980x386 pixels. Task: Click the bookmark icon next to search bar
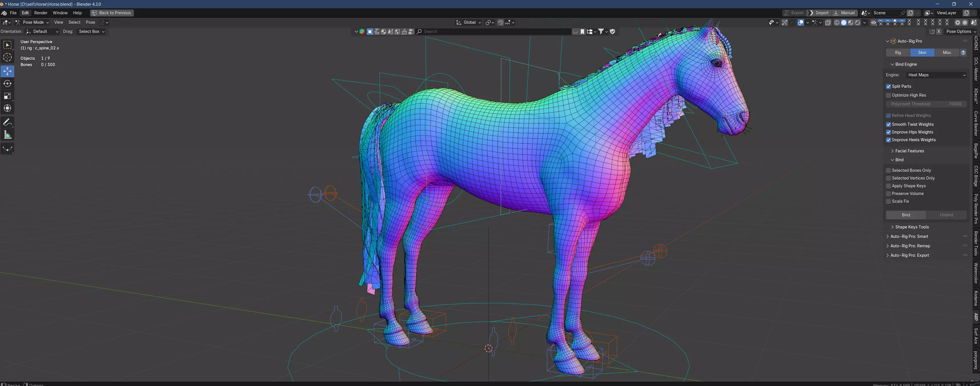pyautogui.click(x=582, y=32)
